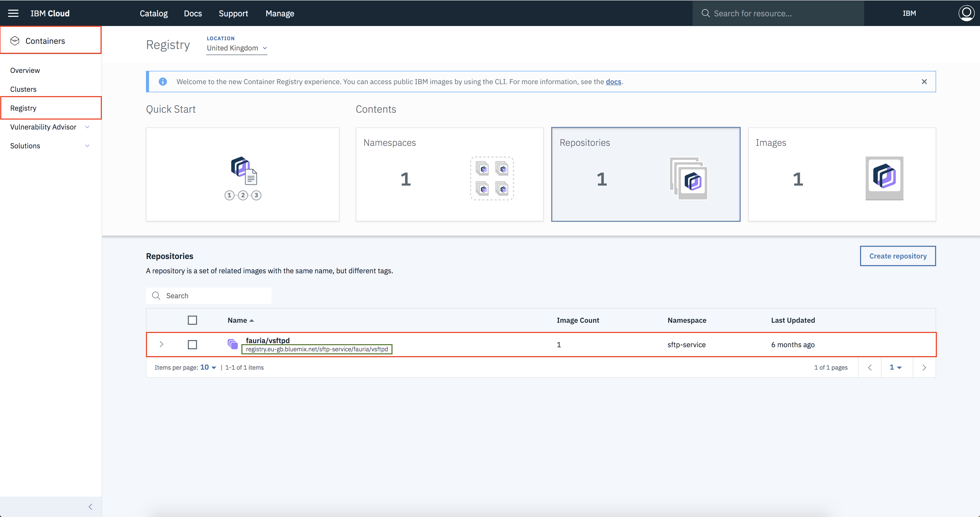Click the Repositories stacked icon
The height and width of the screenshot is (517, 980).
689,178
